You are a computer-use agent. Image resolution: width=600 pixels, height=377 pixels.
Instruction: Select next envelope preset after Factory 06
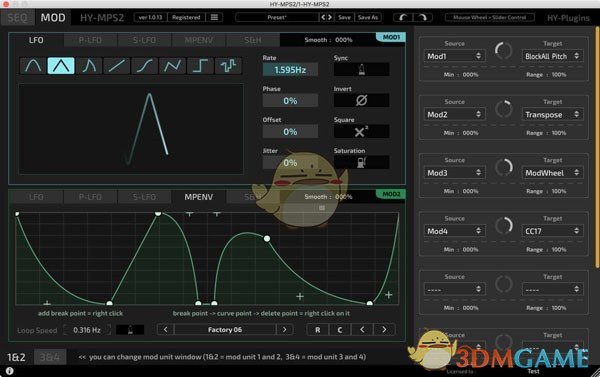click(284, 330)
